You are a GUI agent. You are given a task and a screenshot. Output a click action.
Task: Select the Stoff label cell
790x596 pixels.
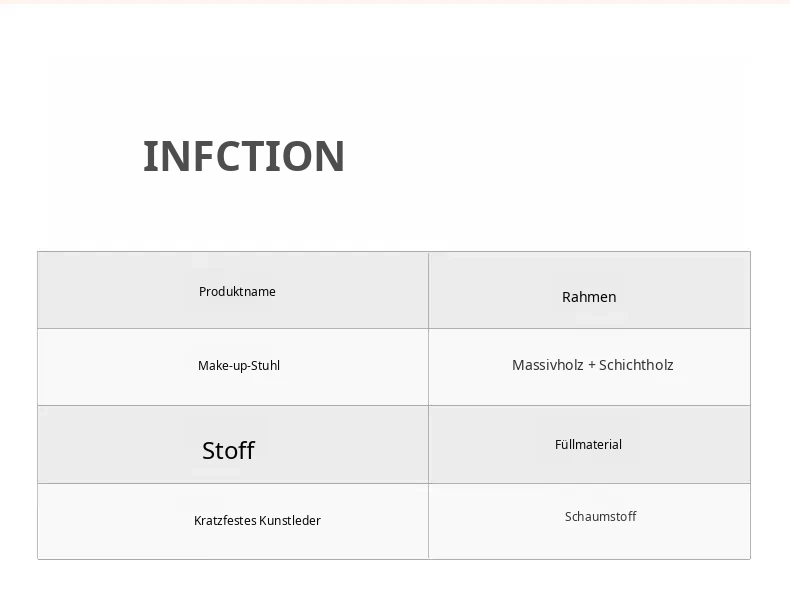[233, 444]
